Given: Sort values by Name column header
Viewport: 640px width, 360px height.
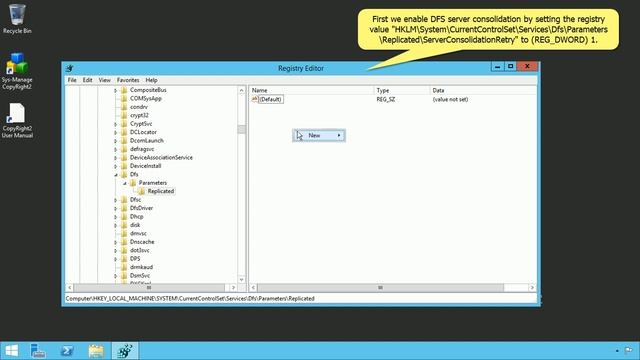Looking at the screenshot, I should click(311, 90).
